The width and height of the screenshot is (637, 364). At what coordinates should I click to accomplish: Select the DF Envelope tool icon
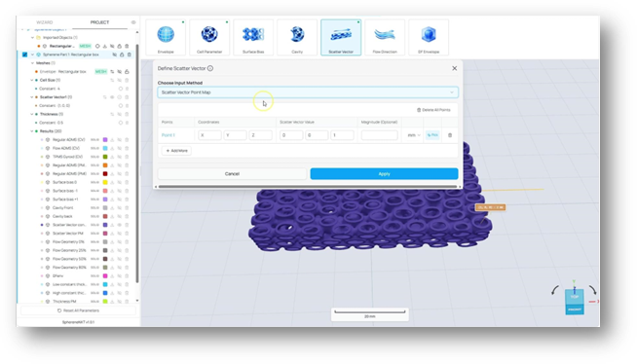click(x=429, y=37)
